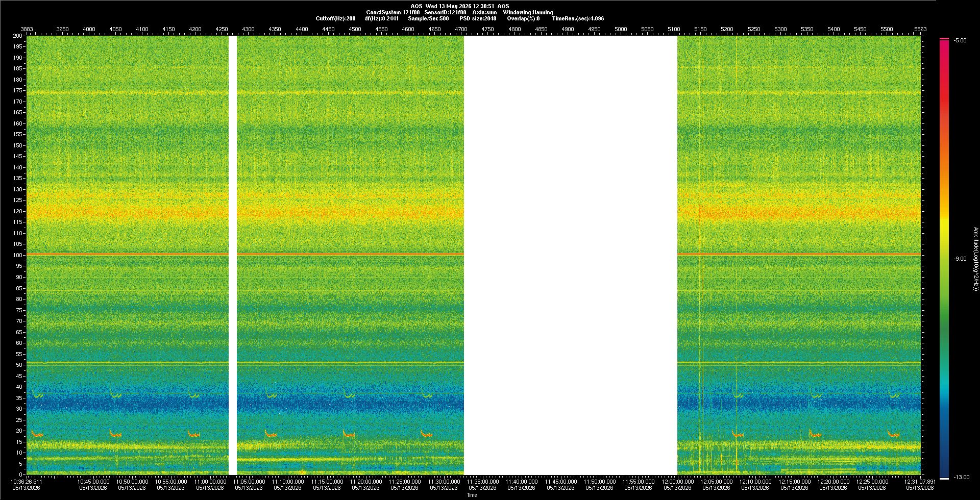Click the Windowing:Hanning header label
980x500 pixels.
click(528, 12)
